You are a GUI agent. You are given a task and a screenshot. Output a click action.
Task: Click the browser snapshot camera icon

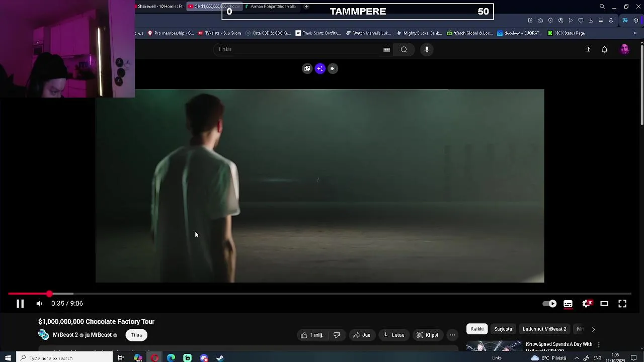tap(540, 21)
